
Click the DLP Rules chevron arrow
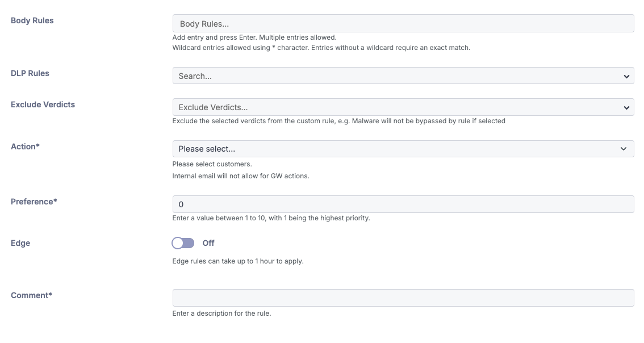click(626, 76)
